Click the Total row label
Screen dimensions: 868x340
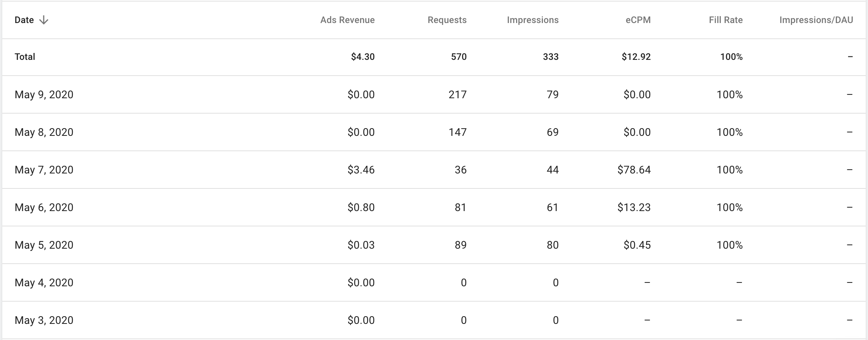(25, 57)
